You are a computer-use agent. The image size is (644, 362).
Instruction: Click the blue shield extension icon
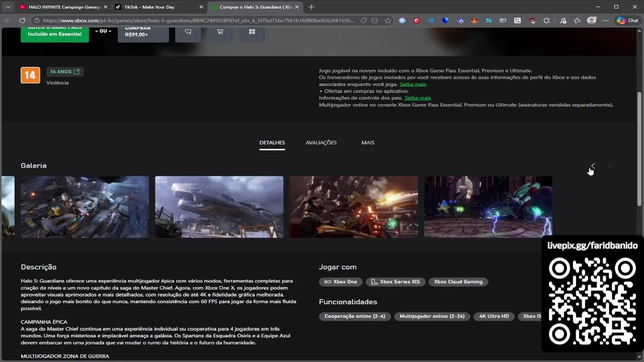tap(445, 21)
